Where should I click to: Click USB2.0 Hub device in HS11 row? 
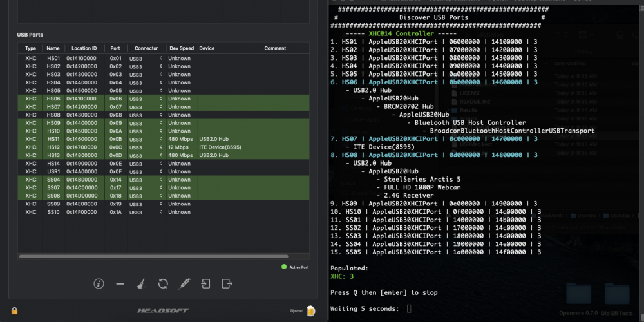214,139
